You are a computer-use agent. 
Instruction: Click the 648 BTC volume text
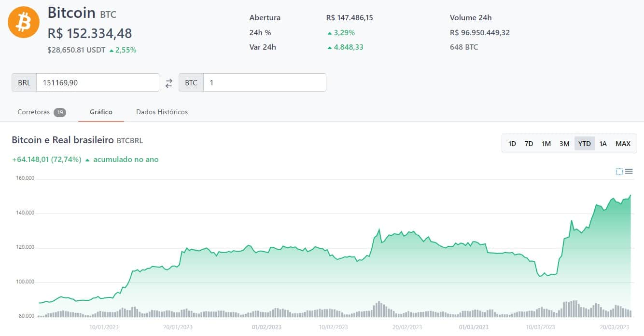coord(464,47)
